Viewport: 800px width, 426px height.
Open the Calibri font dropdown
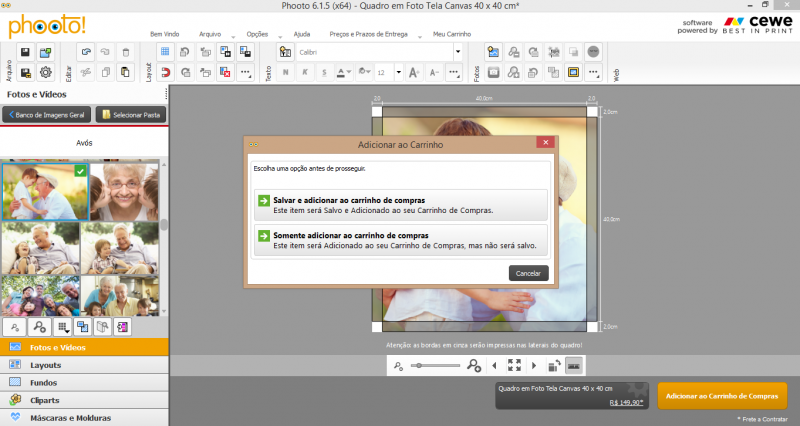click(458, 52)
